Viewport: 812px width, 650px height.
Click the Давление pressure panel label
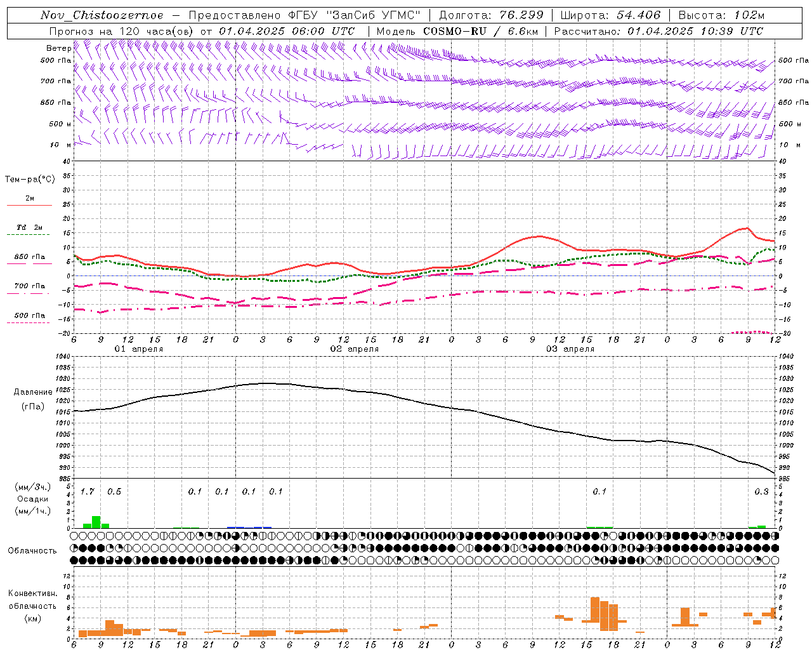pyautogui.click(x=33, y=392)
